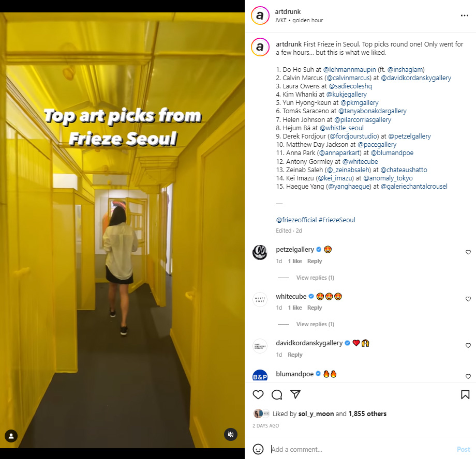The image size is (476, 459).
Task: Focus the Add a comment field
Action: 361,449
